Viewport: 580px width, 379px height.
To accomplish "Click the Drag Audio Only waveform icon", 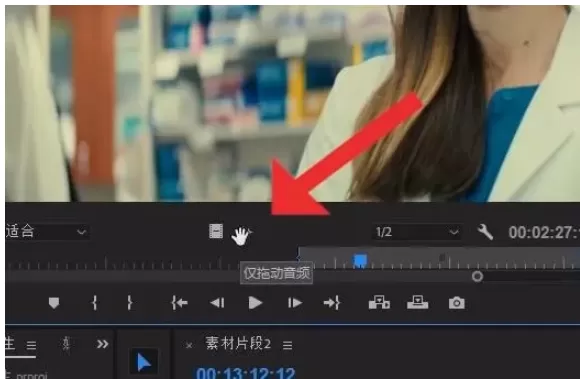I will (242, 236).
